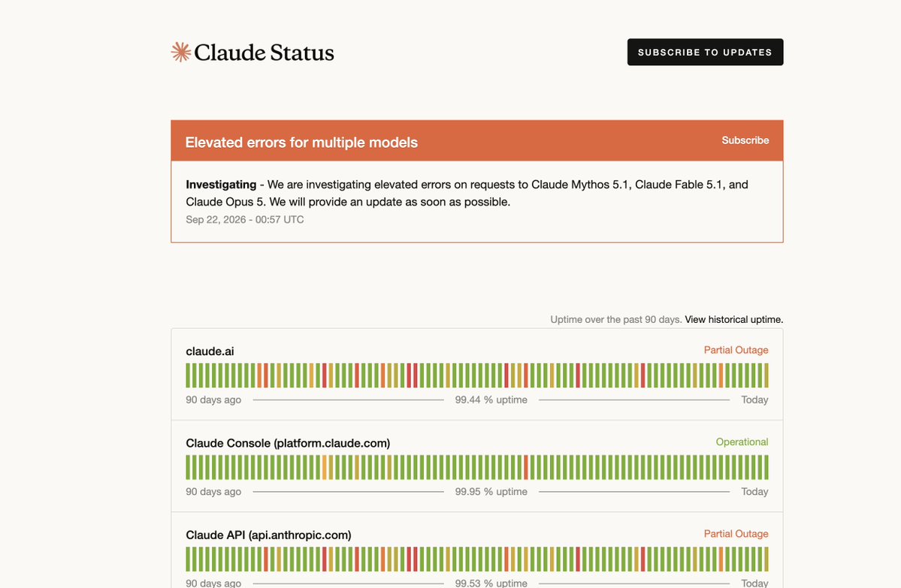Click the claude.ai component name

210,351
